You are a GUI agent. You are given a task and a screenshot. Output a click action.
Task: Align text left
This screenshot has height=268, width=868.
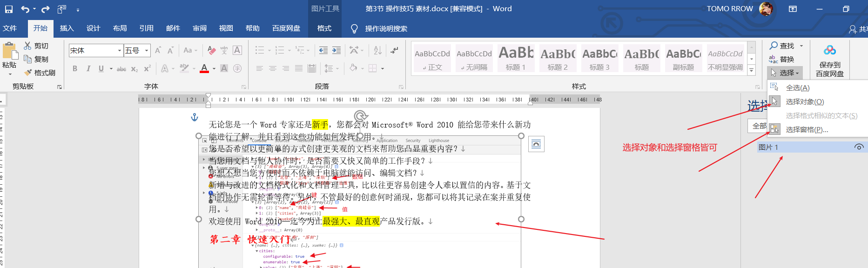pyautogui.click(x=260, y=68)
